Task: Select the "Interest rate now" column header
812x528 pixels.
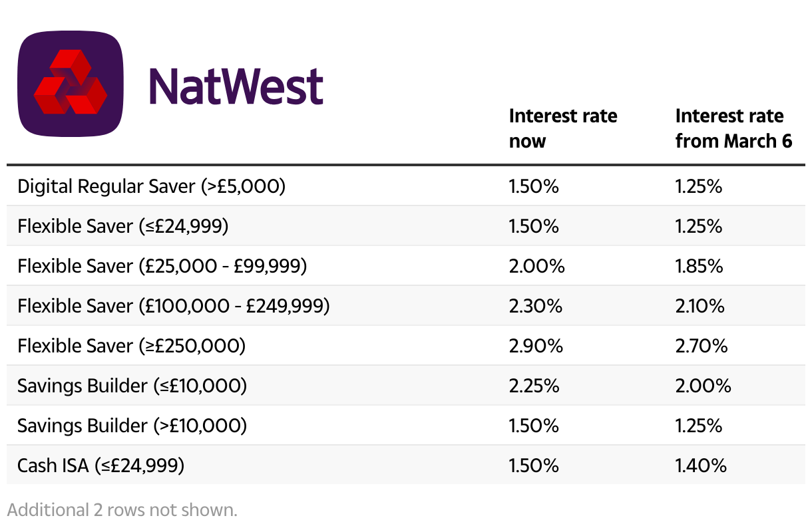Action: click(562, 128)
